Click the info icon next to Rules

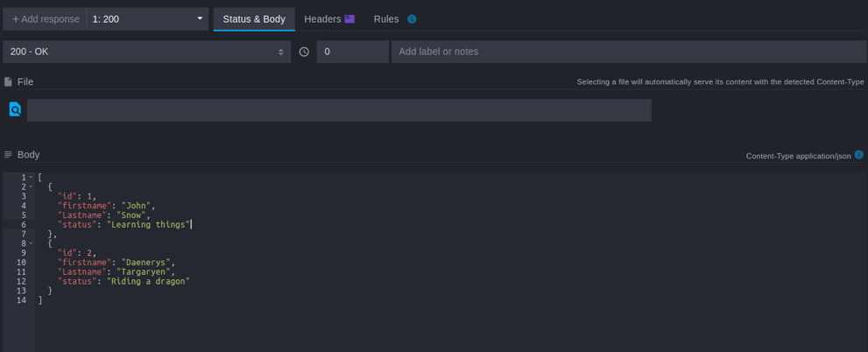coord(412,18)
